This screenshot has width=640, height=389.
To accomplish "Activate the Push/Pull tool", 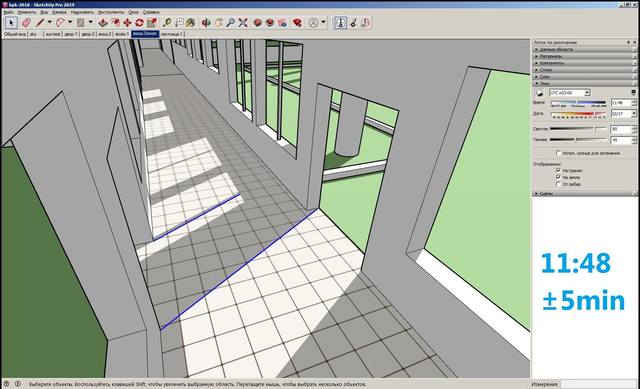I will tap(103, 23).
